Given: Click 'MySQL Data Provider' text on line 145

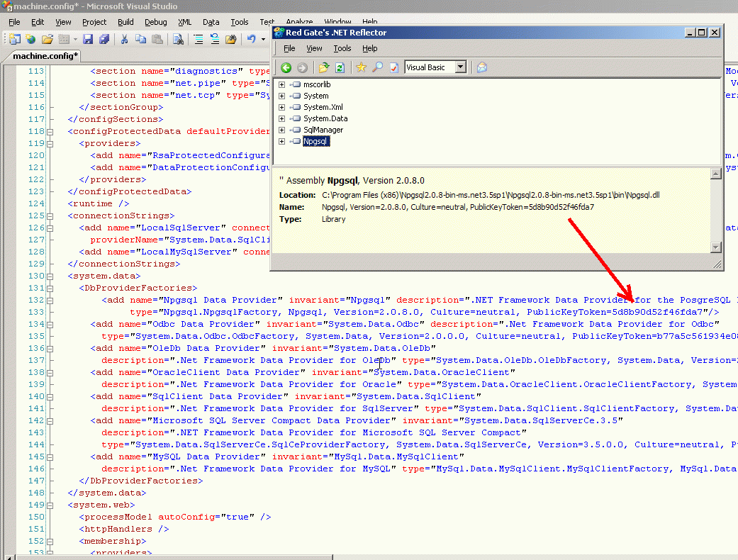Looking at the screenshot, I should coord(206,457).
